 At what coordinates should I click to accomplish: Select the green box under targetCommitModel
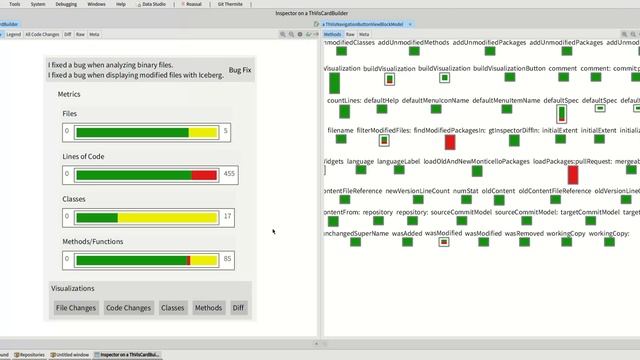pos(590,221)
